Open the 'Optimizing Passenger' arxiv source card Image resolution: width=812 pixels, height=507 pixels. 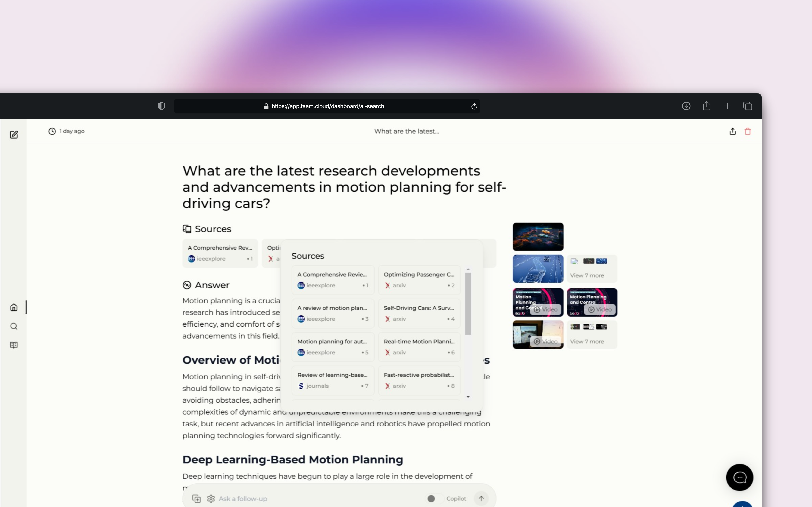click(x=419, y=280)
